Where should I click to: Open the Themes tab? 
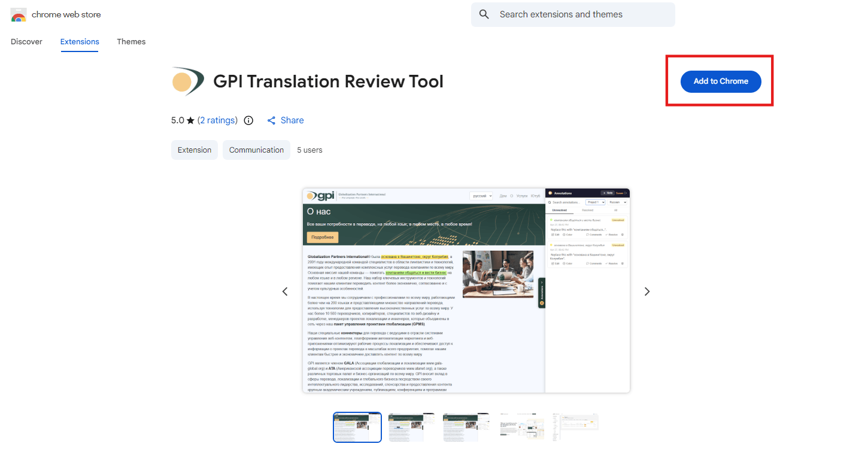(x=131, y=41)
